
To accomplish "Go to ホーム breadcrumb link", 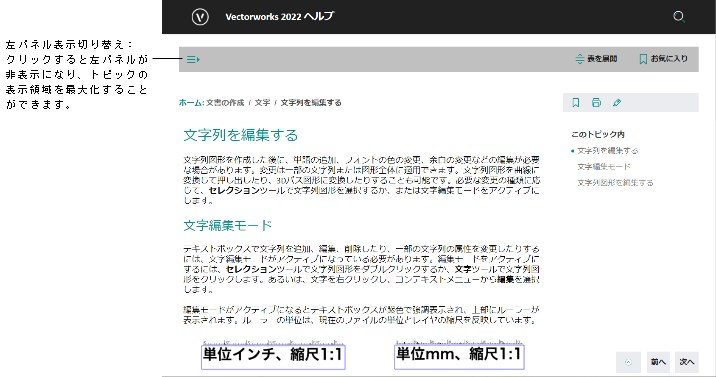I will point(190,103).
